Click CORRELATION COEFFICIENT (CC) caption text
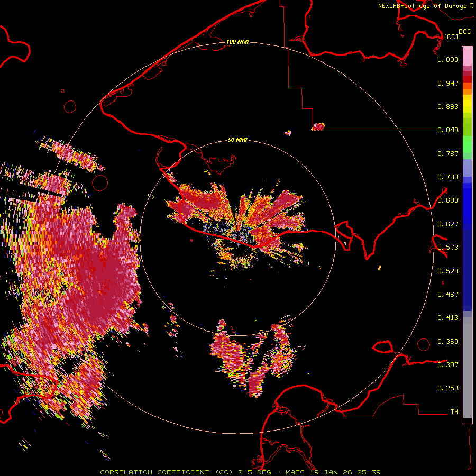This screenshot has width=476, height=476. click(166, 472)
